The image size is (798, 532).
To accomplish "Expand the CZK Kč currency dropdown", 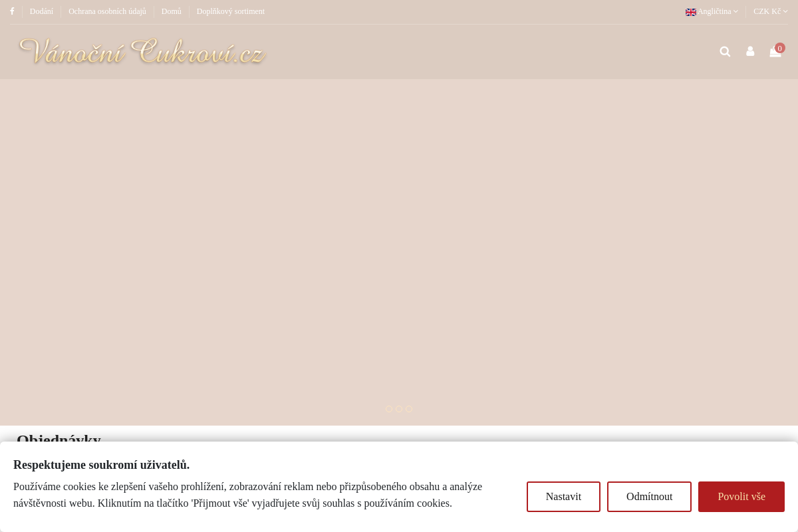I will 770,11.
